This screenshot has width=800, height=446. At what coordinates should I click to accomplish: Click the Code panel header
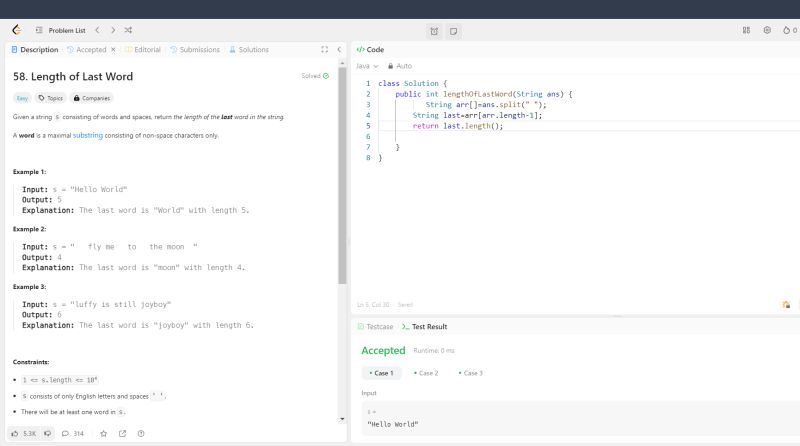pyautogui.click(x=370, y=49)
